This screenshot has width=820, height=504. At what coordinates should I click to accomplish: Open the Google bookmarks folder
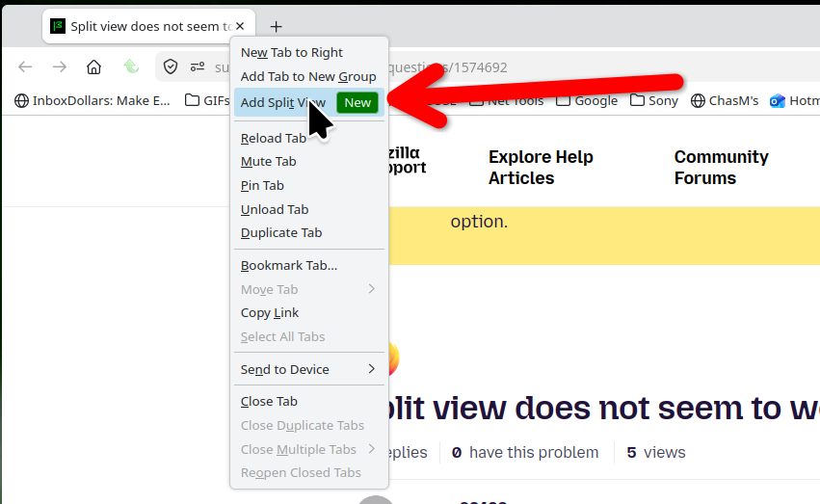(x=587, y=100)
